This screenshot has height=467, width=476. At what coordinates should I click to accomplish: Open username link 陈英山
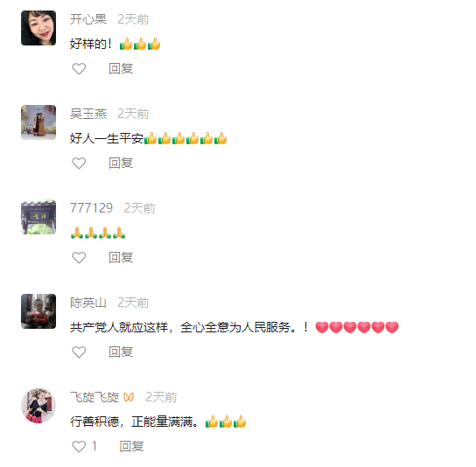point(88,303)
